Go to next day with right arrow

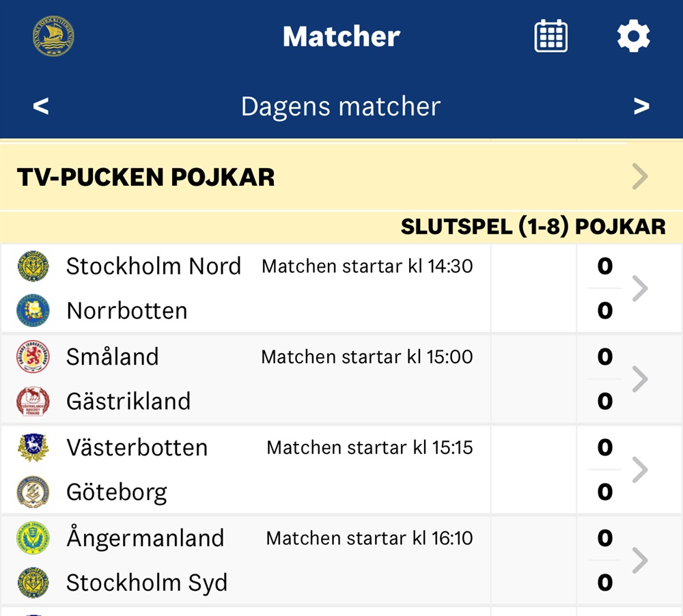(x=641, y=106)
